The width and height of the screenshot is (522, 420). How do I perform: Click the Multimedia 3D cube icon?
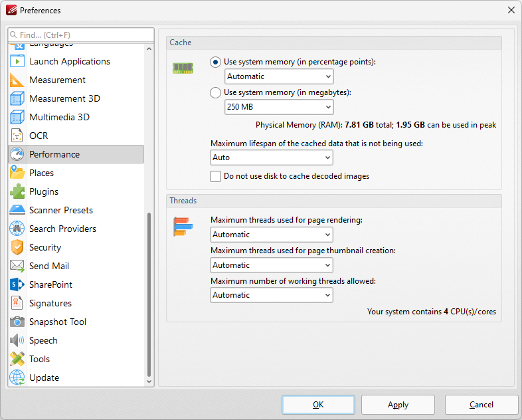[x=17, y=117]
